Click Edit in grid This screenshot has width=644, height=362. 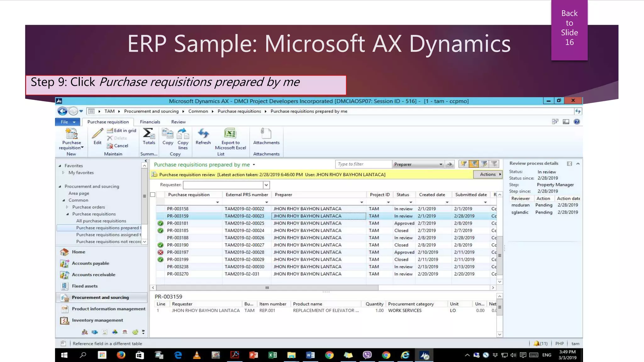[x=121, y=130]
